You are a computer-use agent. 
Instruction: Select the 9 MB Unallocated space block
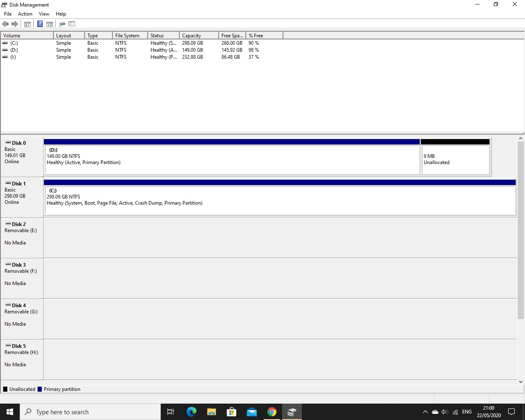click(x=455, y=157)
